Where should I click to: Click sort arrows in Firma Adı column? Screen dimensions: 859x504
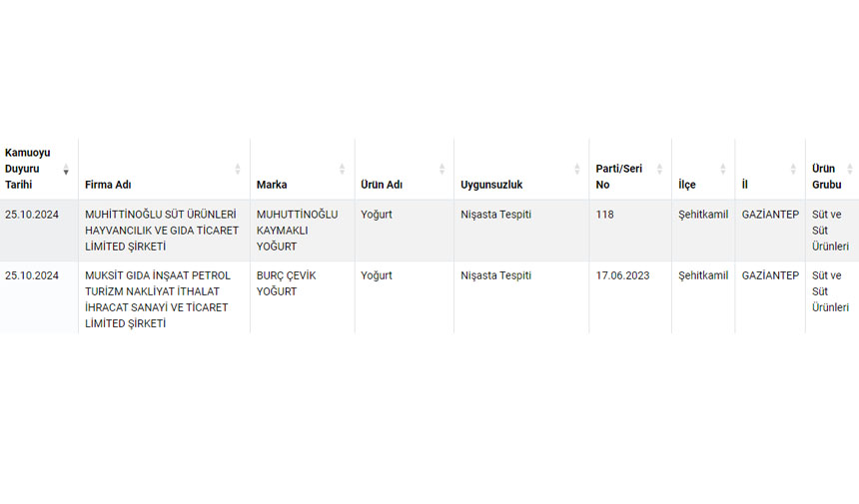point(238,169)
